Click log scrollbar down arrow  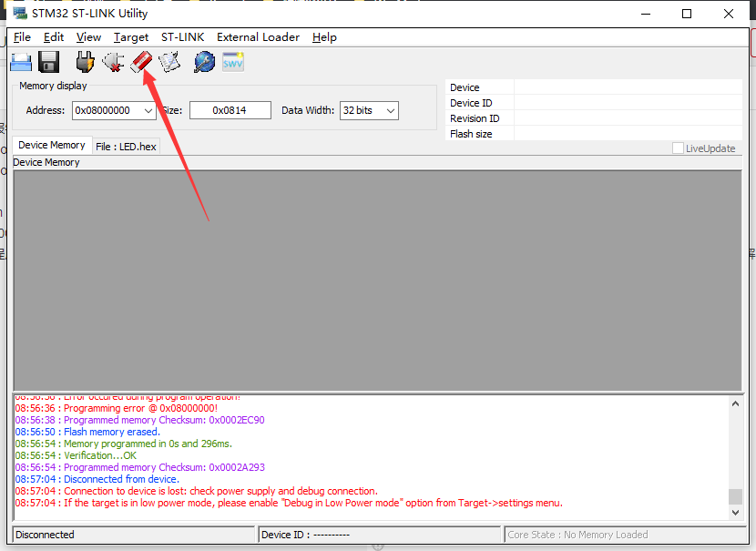pos(735,513)
